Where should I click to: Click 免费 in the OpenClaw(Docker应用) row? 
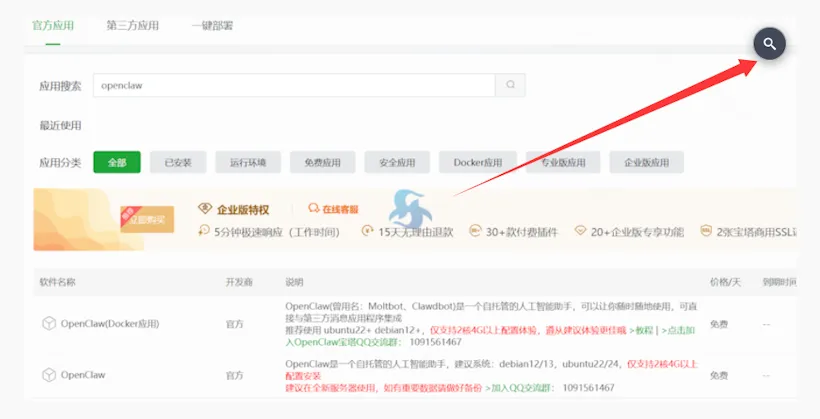719,324
